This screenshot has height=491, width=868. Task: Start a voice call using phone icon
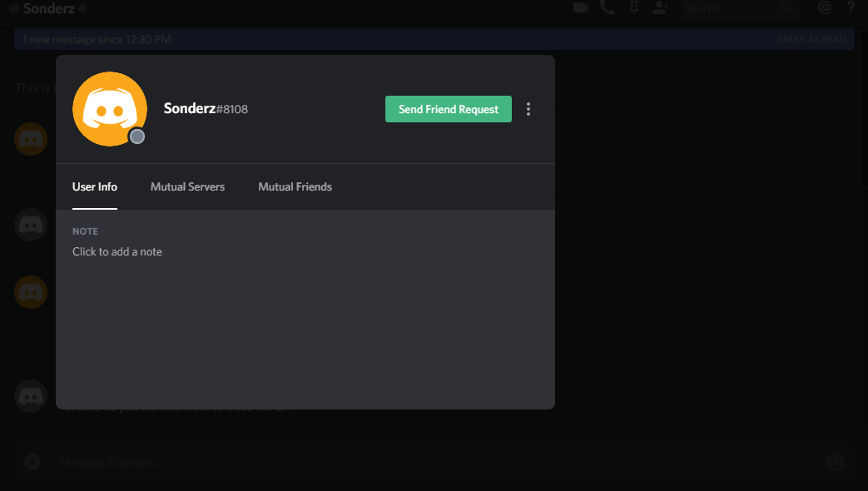[608, 7]
